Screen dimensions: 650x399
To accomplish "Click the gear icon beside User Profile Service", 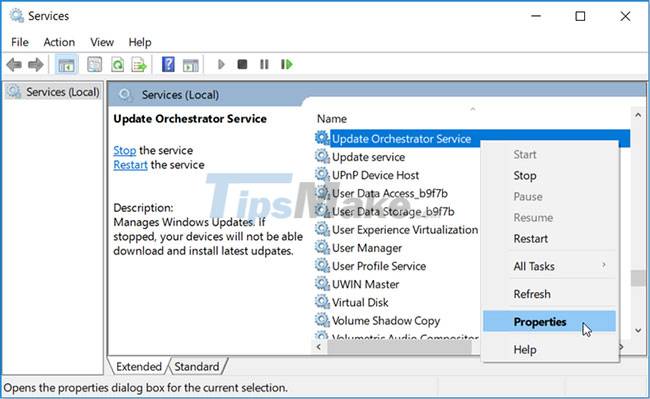I will point(322,266).
